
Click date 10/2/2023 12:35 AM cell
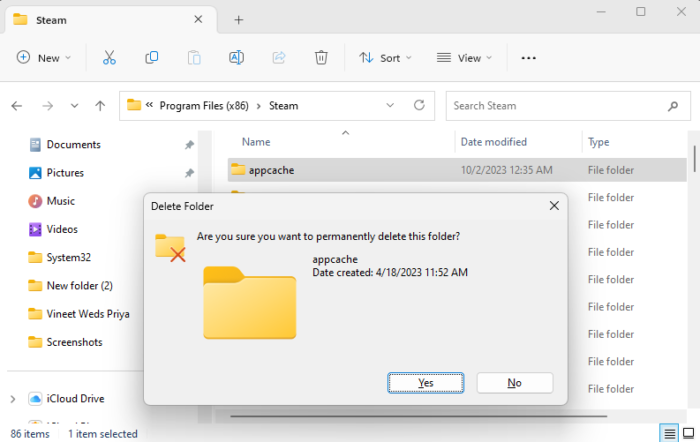pos(506,170)
